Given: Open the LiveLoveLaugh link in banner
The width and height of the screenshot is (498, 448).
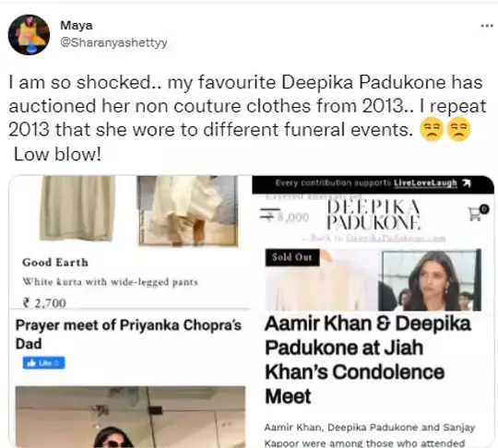Looking at the screenshot, I should point(425,183).
